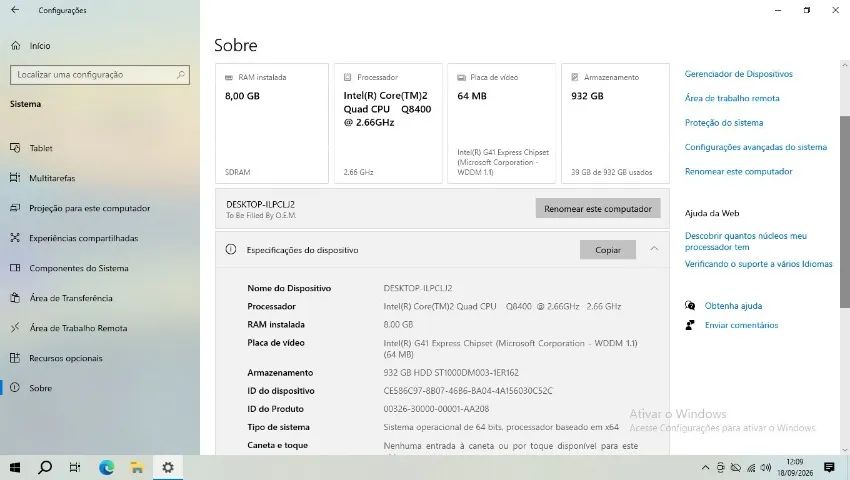Click the Settings gear on taskbar

[x=168, y=467]
